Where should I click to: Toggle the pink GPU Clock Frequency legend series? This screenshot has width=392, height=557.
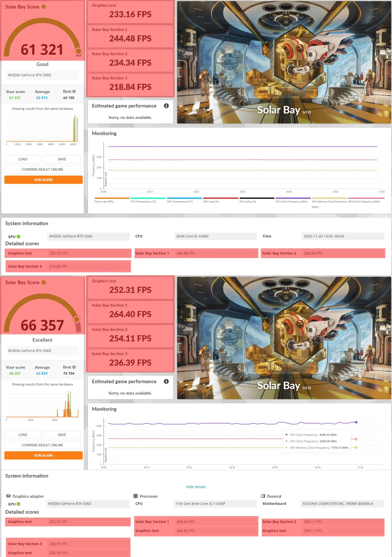pyautogui.click(x=366, y=200)
